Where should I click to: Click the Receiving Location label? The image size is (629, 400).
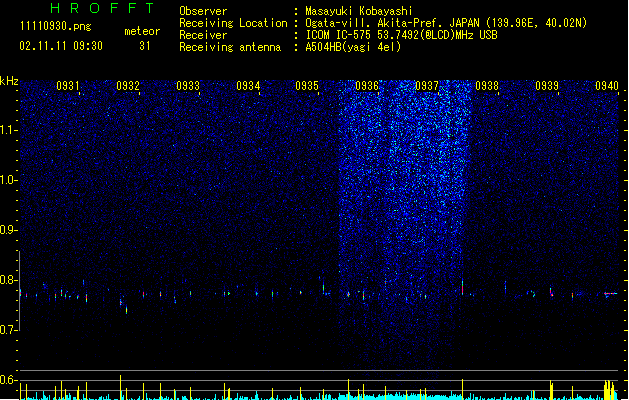coord(233,23)
